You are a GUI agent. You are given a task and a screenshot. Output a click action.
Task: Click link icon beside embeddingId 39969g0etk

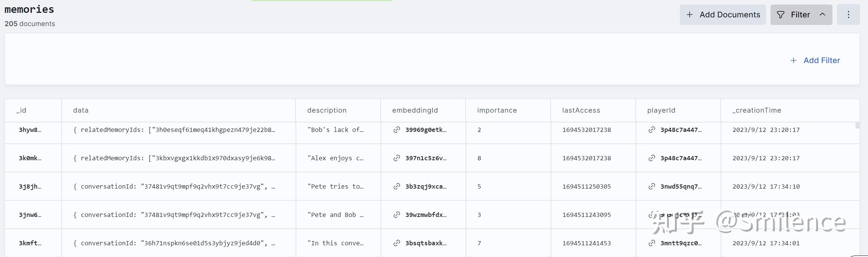click(396, 130)
